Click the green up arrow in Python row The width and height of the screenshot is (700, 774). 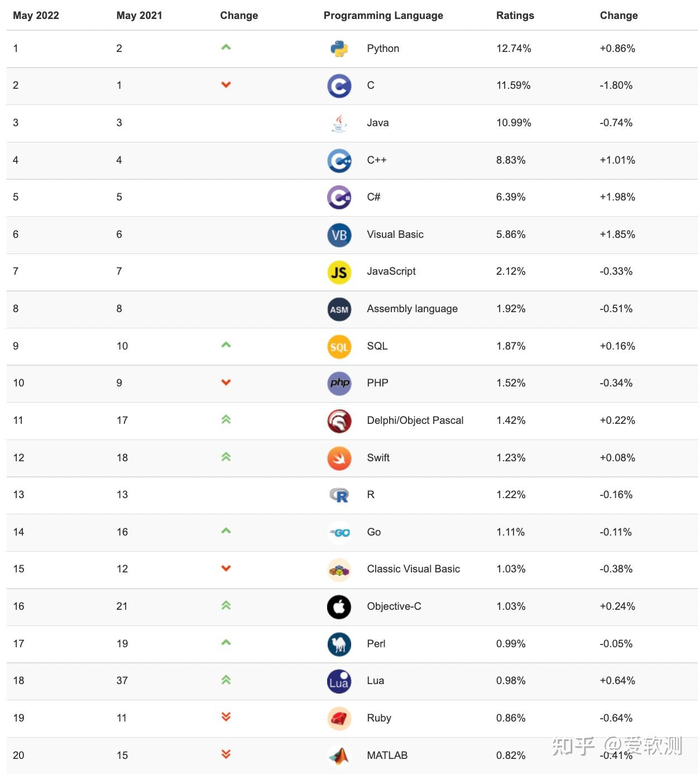click(226, 47)
